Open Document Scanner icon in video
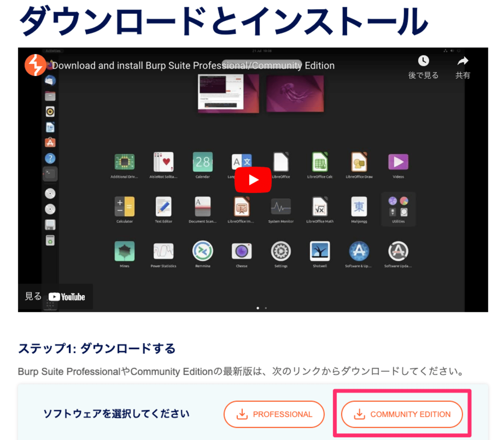 click(x=203, y=207)
